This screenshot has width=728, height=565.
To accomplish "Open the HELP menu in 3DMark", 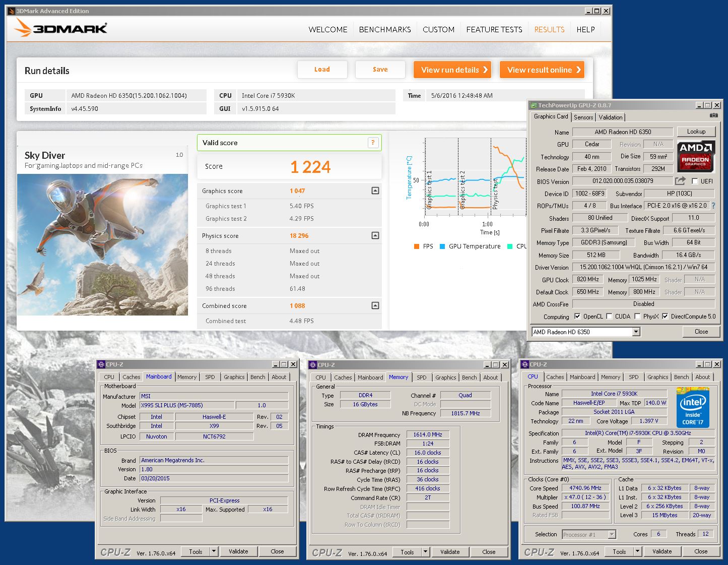I will point(585,30).
